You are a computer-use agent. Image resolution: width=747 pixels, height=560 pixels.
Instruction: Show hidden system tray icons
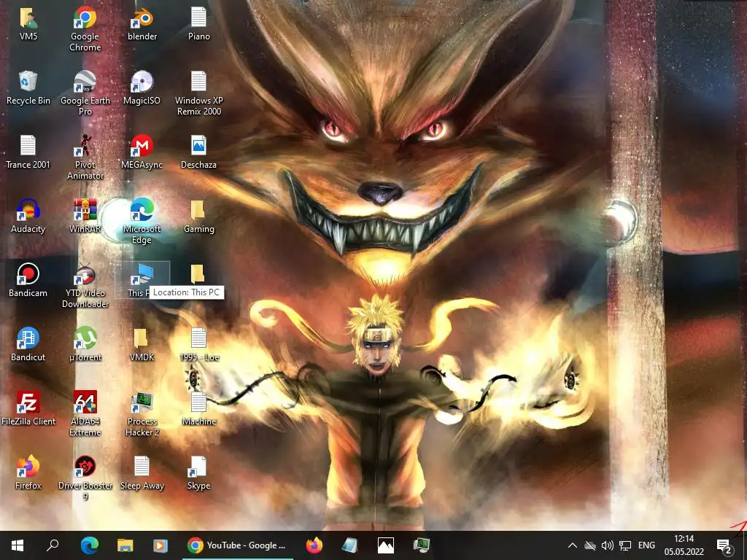click(573, 545)
